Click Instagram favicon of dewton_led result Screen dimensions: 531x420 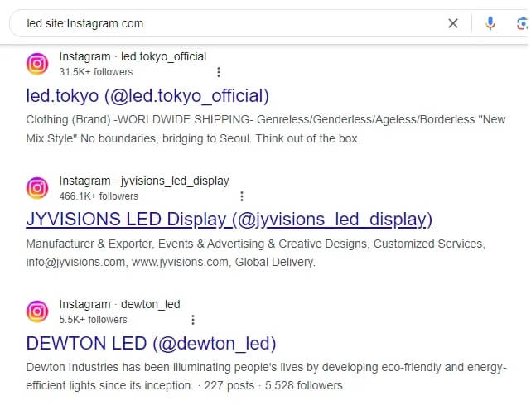(37, 311)
